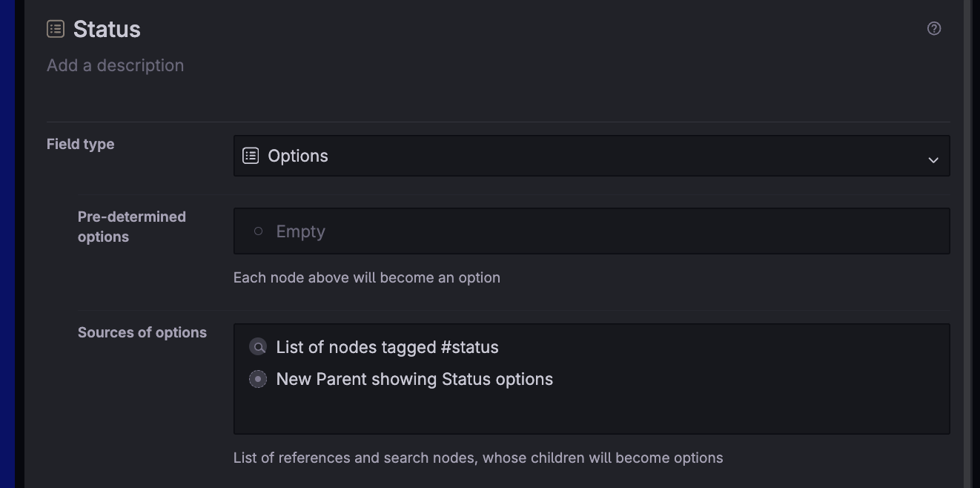
Task: Click the Add a description placeholder
Action: (115, 65)
